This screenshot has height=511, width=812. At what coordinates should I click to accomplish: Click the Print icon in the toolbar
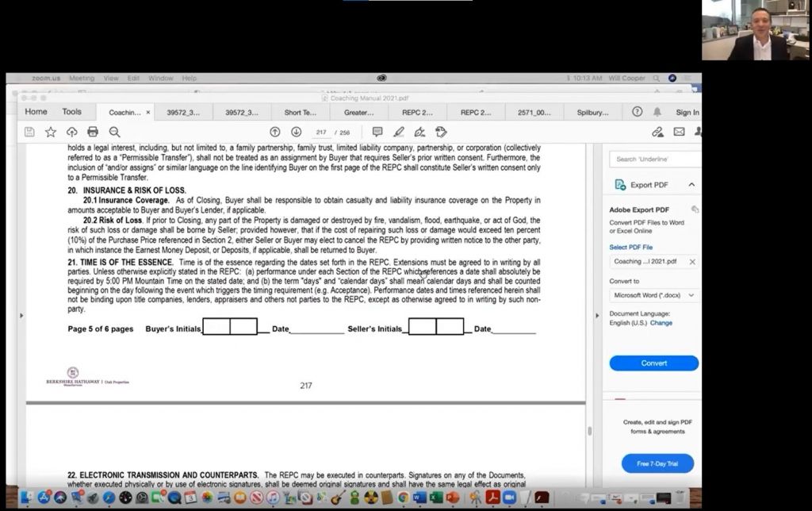pyautogui.click(x=93, y=132)
